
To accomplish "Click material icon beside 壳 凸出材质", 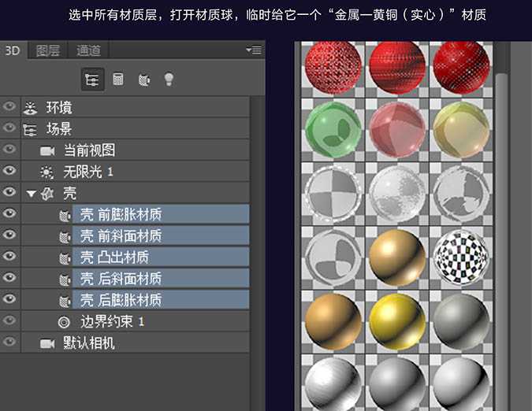I will 65,257.
